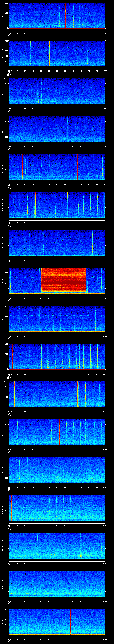
Task: Click the 9:00 end time label
Action: click(105, 298)
